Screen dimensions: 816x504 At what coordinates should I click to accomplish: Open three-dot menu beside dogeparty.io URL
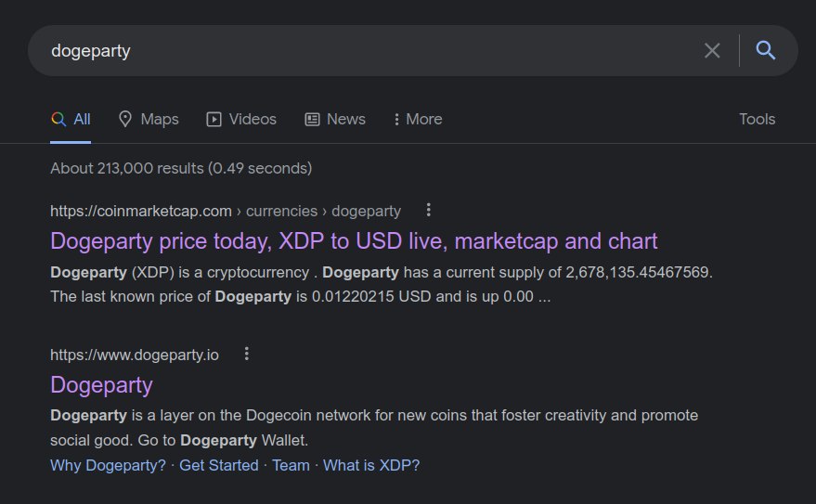247,354
